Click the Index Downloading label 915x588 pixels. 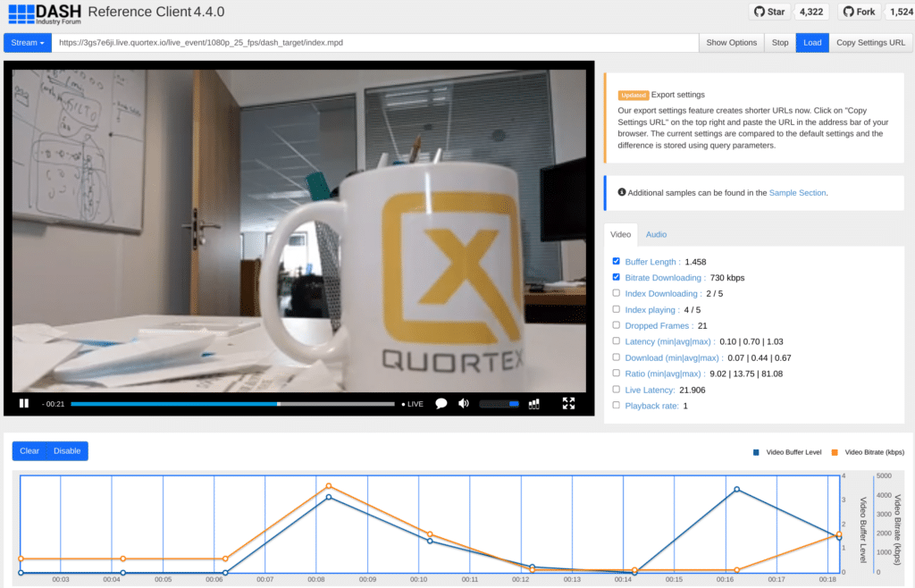click(664, 294)
